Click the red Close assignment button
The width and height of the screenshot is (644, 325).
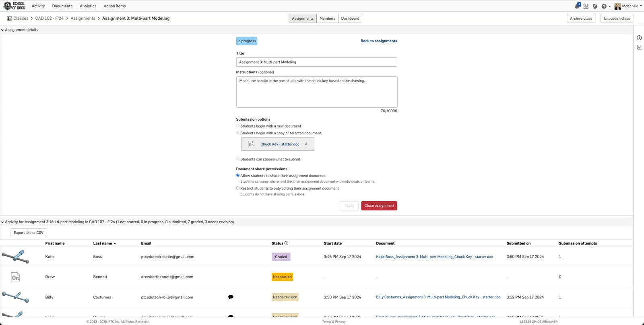[x=379, y=206]
